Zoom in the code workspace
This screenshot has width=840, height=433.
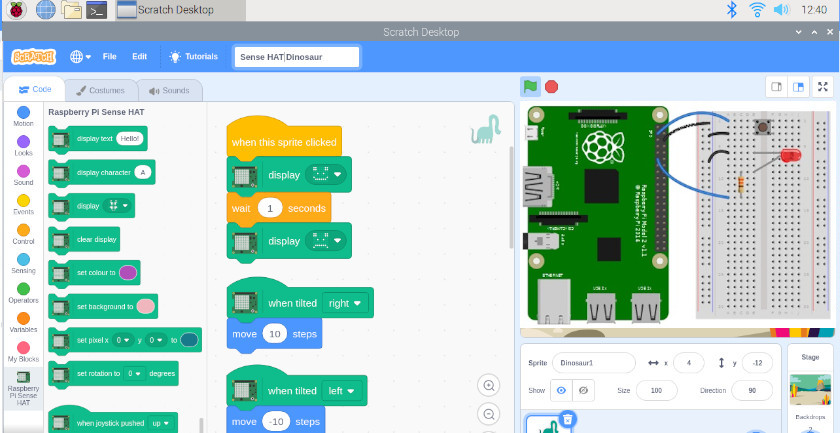(x=488, y=385)
